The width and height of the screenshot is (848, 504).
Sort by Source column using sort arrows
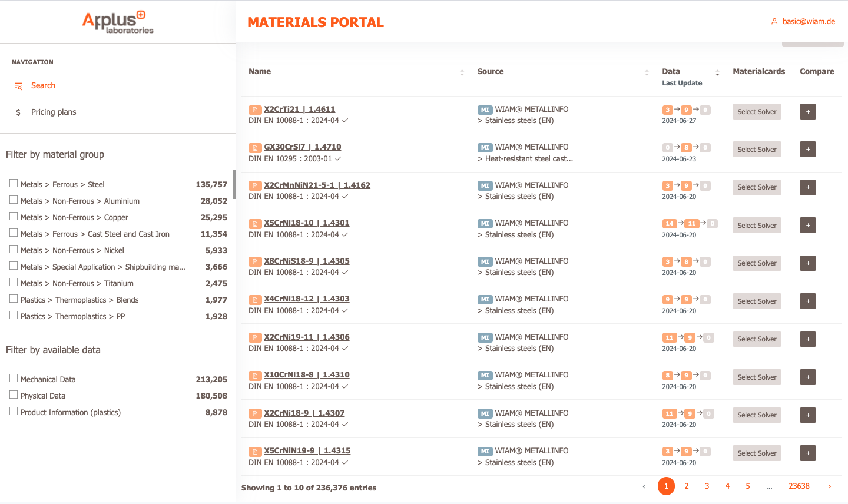point(647,72)
